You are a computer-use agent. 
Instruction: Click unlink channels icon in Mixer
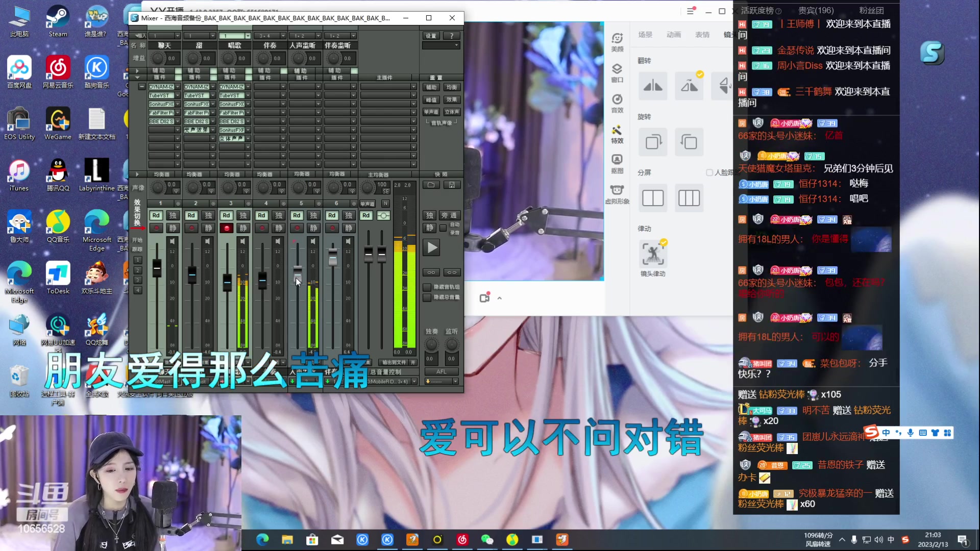pos(452,272)
